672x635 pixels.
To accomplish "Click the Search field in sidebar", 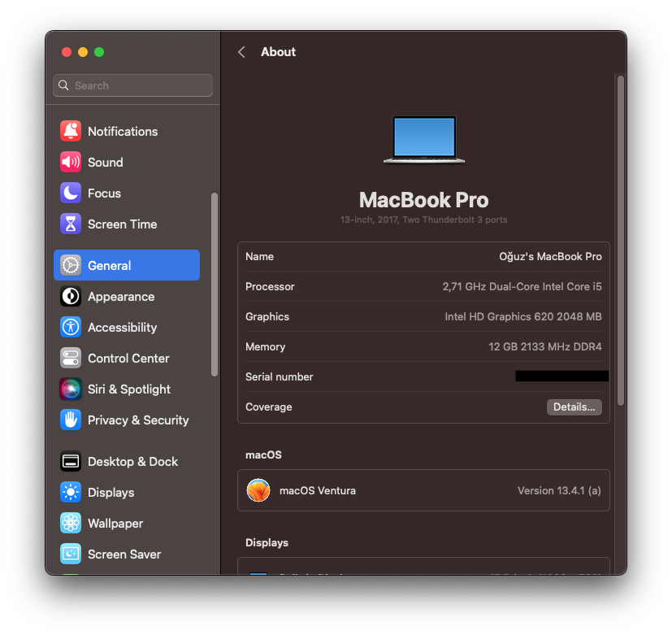I will [x=133, y=85].
